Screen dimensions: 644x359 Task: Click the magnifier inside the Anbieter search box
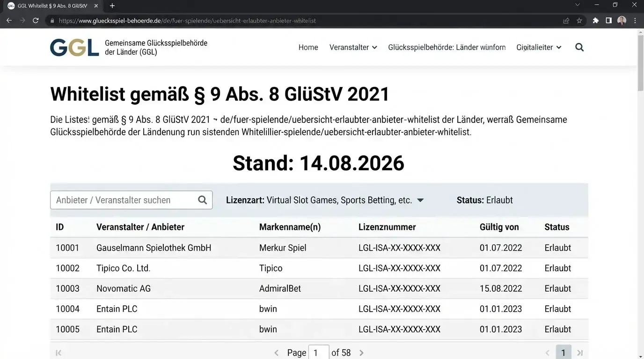click(203, 200)
